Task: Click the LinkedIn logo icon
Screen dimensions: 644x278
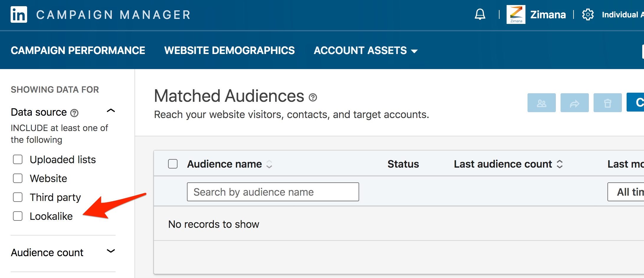Action: (19, 14)
